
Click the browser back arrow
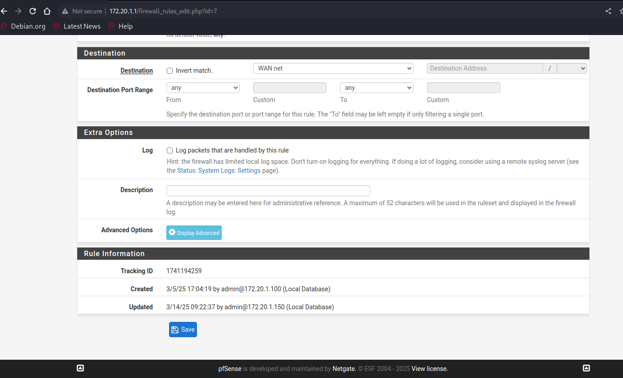point(4,11)
